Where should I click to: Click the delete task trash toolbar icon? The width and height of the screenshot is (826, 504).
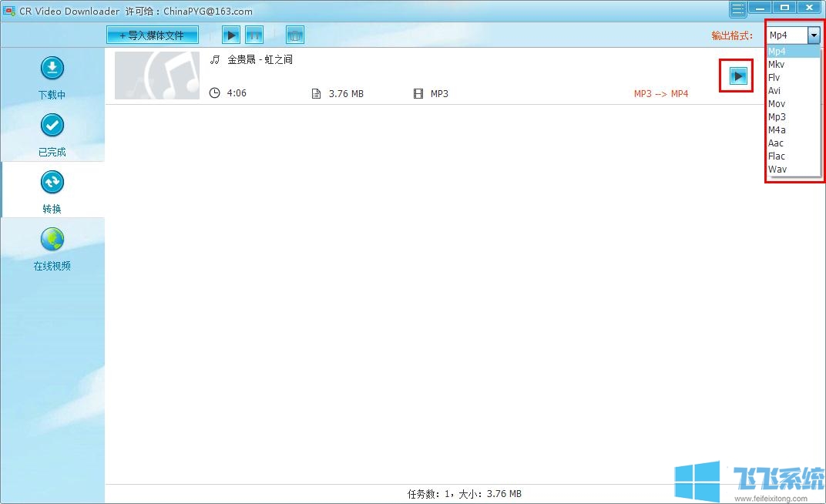tap(294, 34)
